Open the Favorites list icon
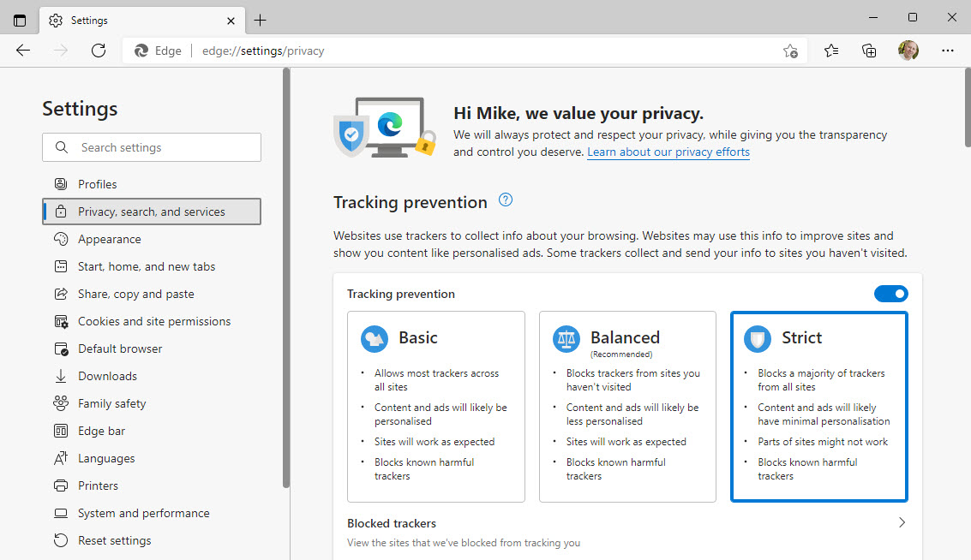971x560 pixels. [831, 51]
